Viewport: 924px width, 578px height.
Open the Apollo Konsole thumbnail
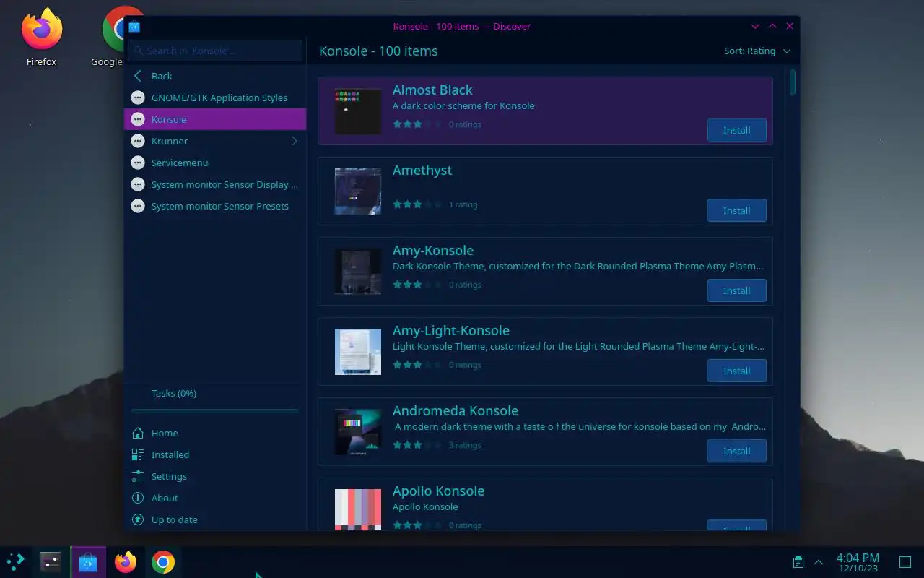[x=358, y=510]
